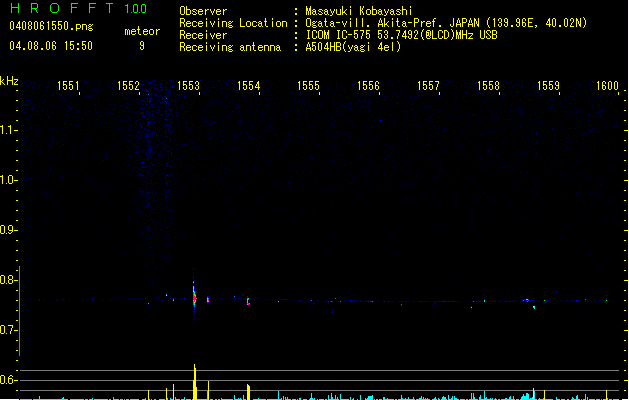Click the 1.1 kHz axis label
The height and width of the screenshot is (400, 629).
8,130
